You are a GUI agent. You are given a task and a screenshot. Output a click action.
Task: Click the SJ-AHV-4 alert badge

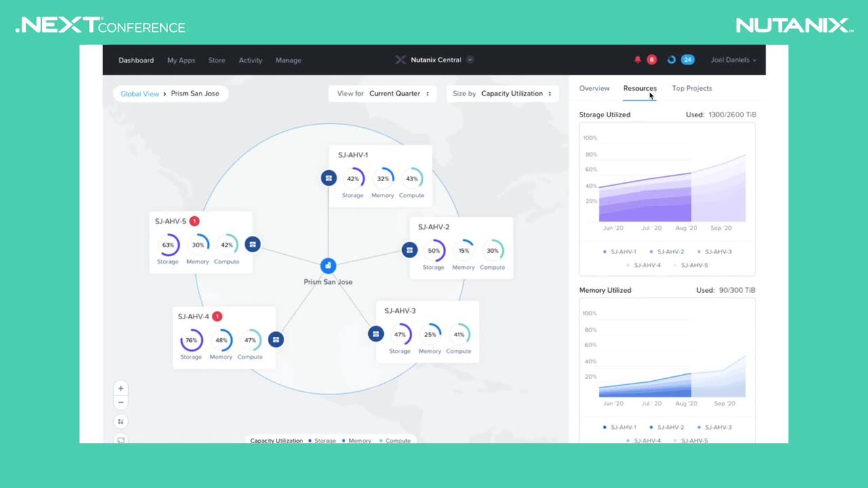coord(217,317)
